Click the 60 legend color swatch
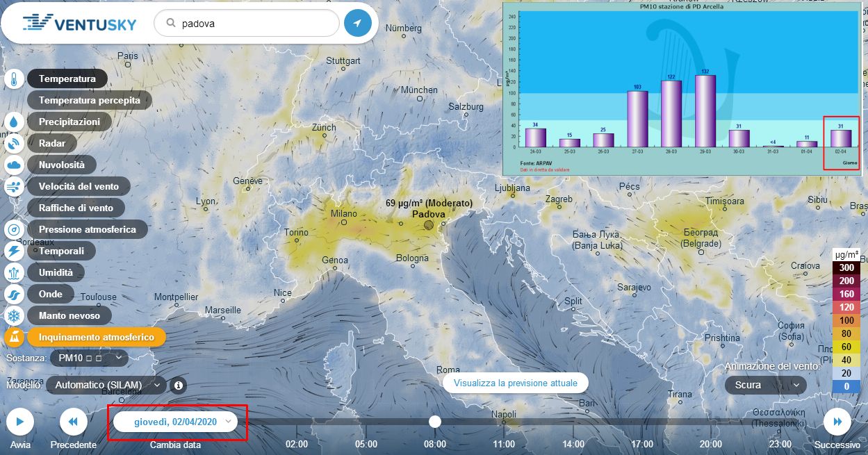The height and width of the screenshot is (455, 868). tap(846, 347)
